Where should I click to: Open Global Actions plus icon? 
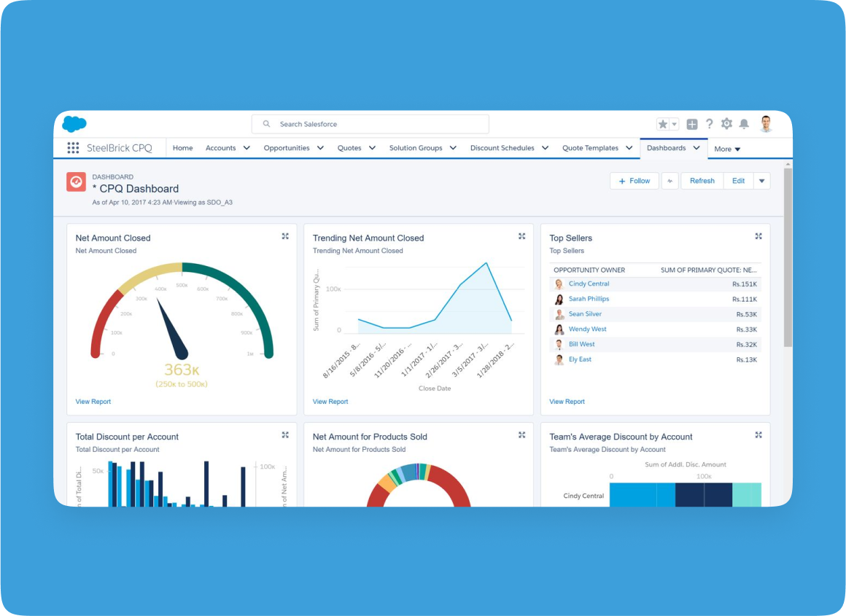[692, 125]
